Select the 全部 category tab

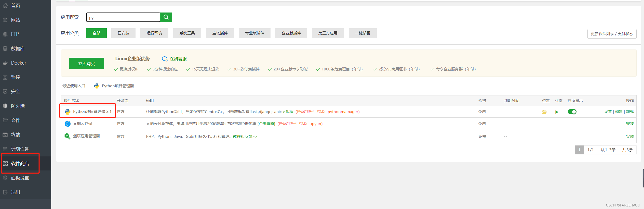[97, 33]
